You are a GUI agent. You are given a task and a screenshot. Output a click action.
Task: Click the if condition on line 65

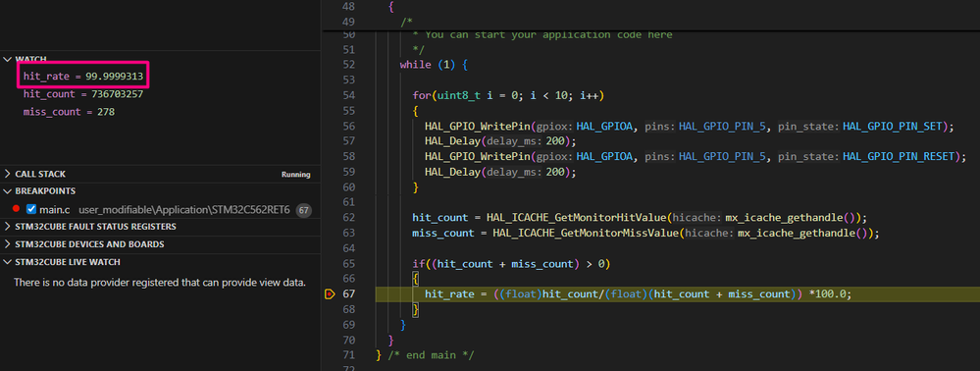pos(511,264)
